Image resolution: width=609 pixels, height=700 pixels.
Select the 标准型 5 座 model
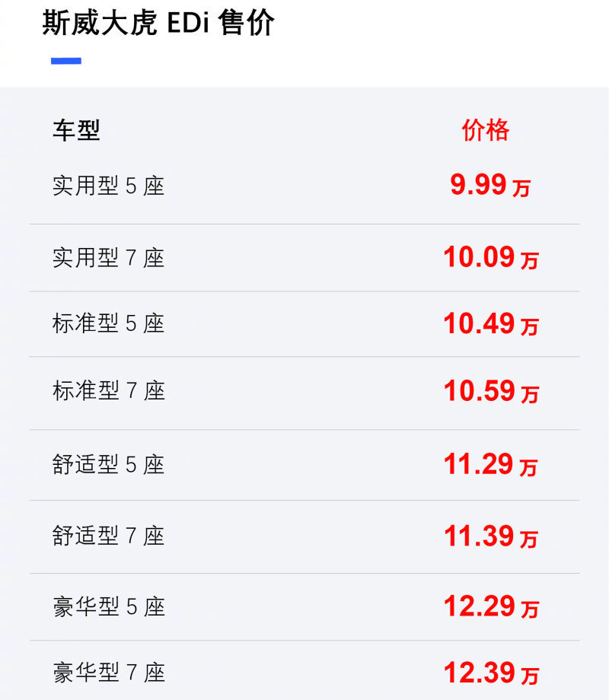tap(109, 323)
